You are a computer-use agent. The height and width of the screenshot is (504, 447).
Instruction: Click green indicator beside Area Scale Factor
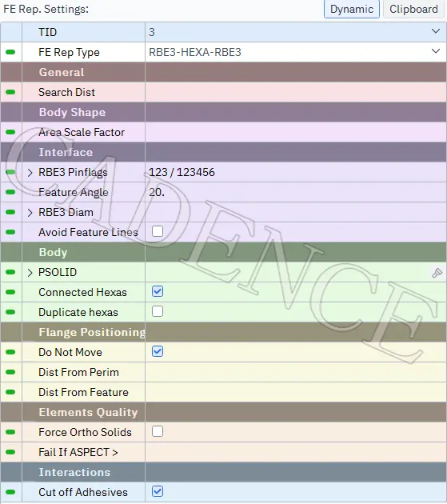click(10, 132)
